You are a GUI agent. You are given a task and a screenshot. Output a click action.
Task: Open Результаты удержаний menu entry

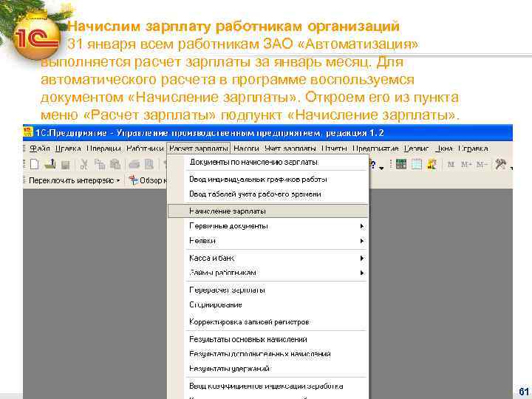pos(268,369)
